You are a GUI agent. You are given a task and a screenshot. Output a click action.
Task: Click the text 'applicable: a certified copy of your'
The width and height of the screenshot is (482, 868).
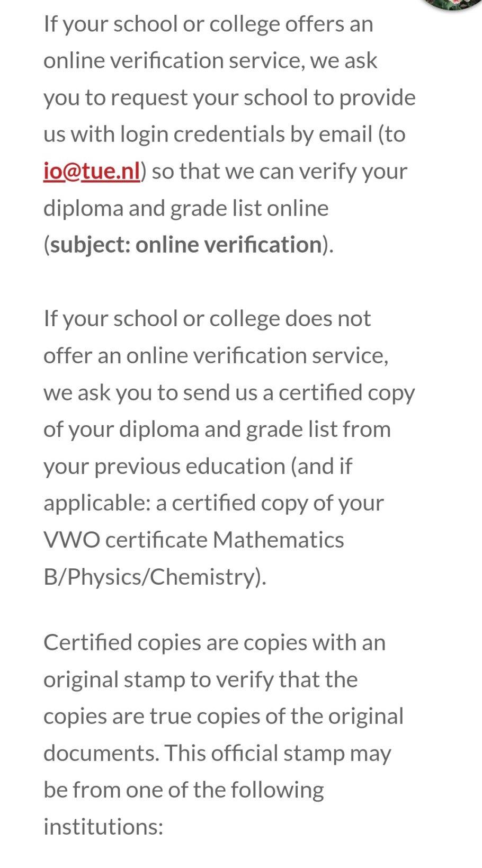point(213,503)
